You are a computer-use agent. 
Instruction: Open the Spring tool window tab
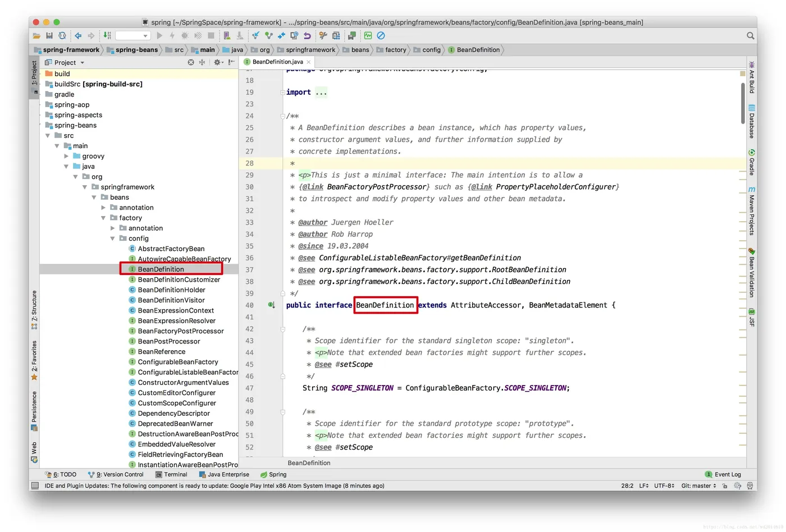click(273, 475)
